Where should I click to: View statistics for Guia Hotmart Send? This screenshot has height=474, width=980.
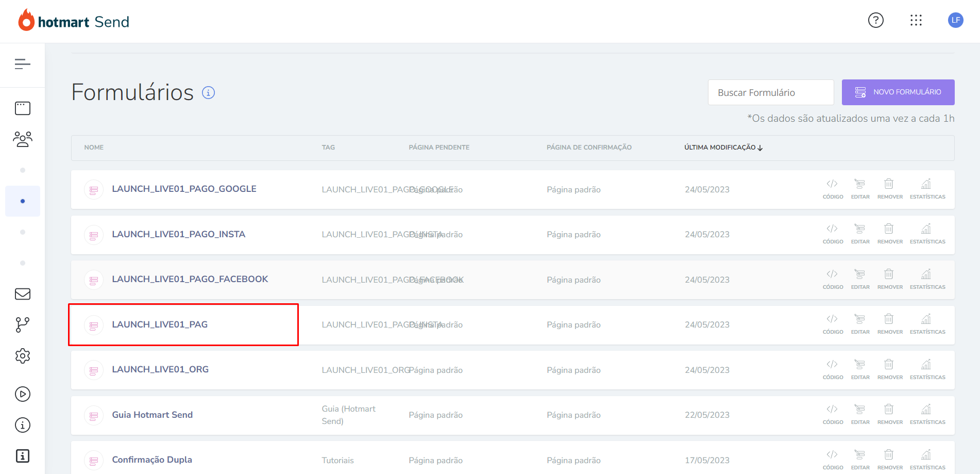coord(927,415)
